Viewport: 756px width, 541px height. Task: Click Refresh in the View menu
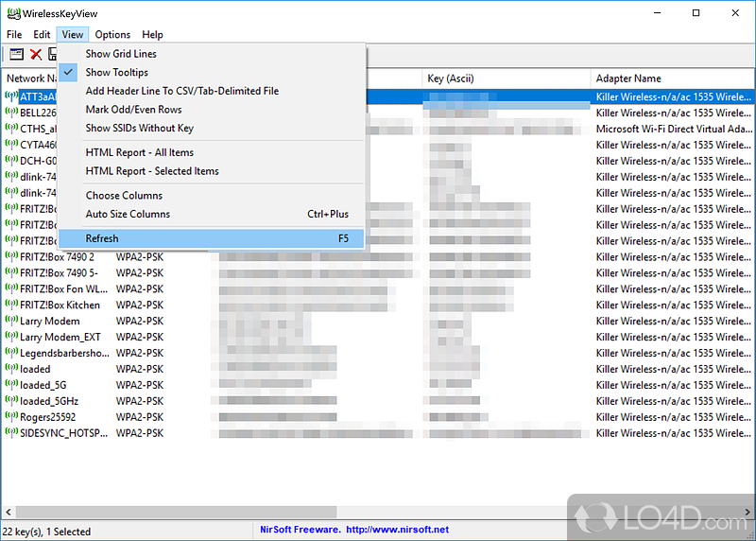(211, 238)
